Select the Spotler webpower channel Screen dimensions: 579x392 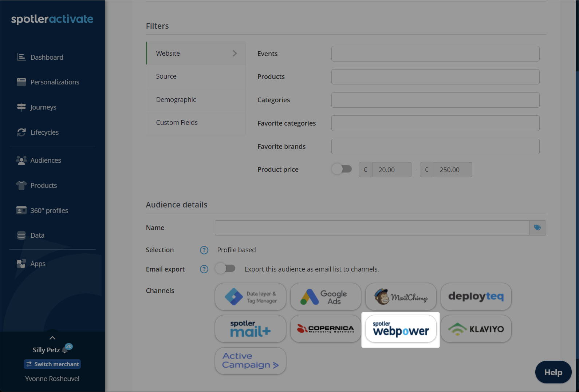401,329
